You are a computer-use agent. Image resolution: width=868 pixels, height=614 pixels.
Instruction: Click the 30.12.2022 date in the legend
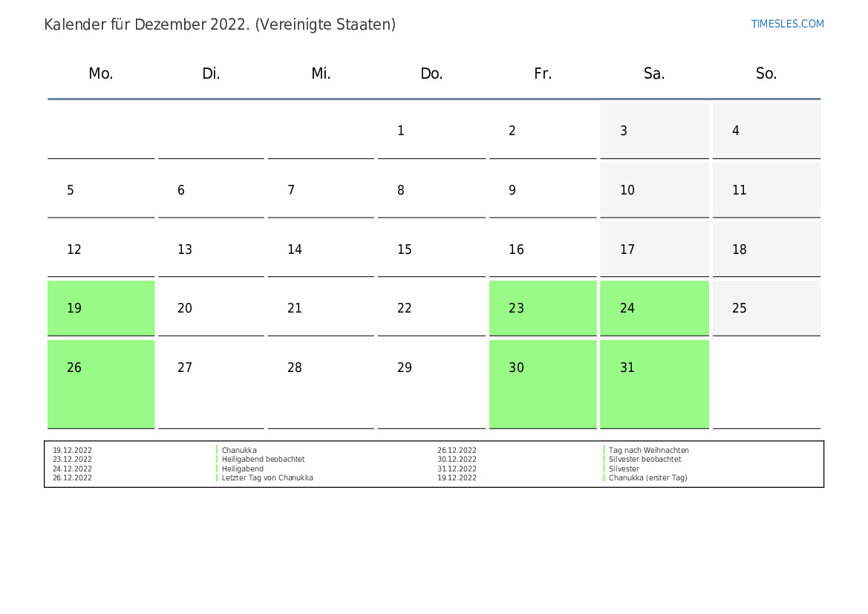pyautogui.click(x=457, y=460)
